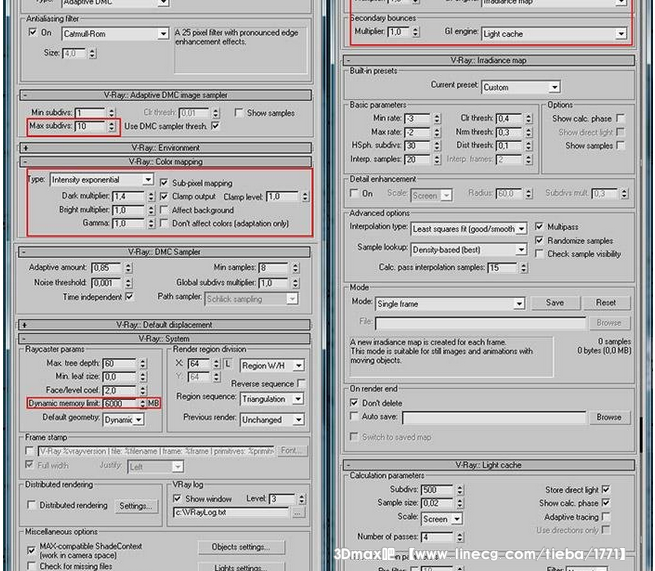Enable the Affect background checkbox
This screenshot has width=655, height=571.
(164, 210)
